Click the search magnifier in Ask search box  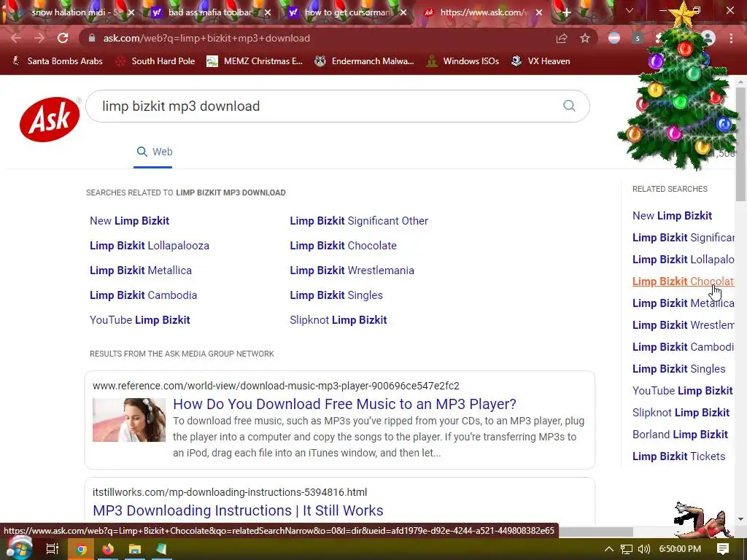pyautogui.click(x=569, y=106)
